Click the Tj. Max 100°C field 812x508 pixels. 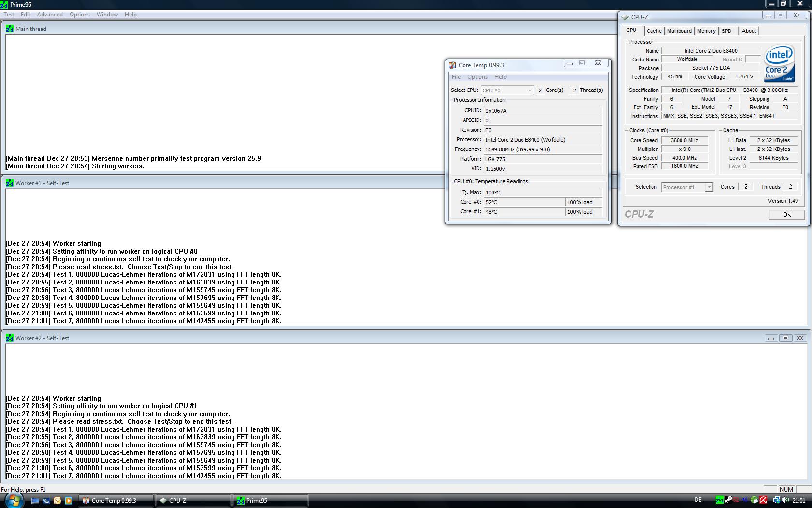[x=543, y=193]
